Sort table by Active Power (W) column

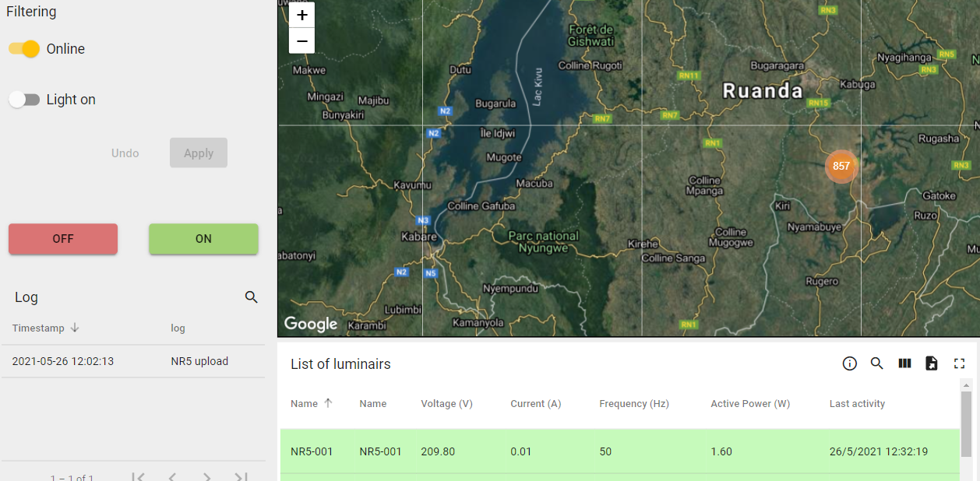tap(750, 403)
